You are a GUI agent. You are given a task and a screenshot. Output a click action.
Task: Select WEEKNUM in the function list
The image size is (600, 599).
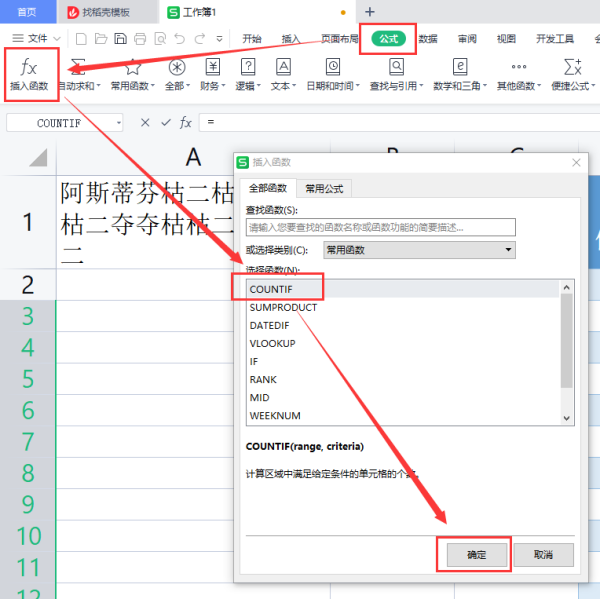[403, 415]
